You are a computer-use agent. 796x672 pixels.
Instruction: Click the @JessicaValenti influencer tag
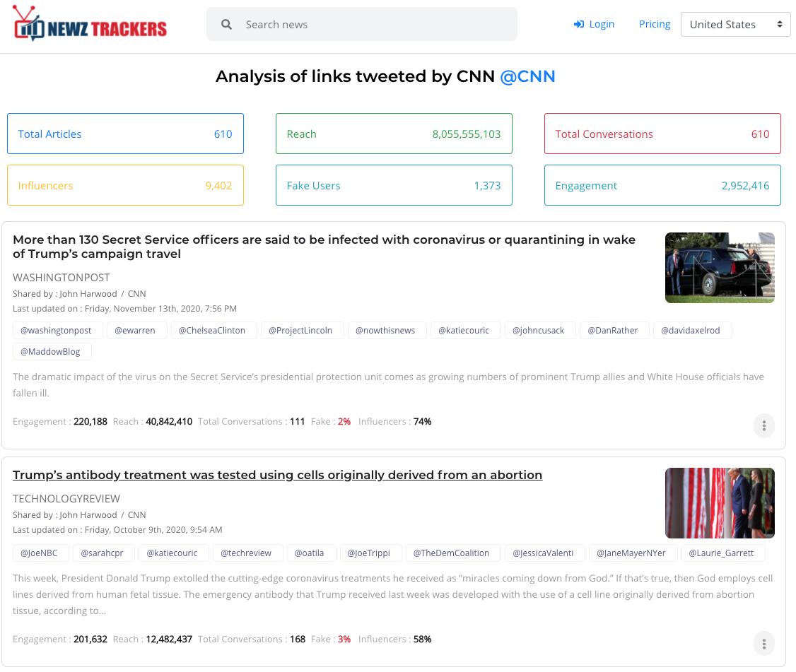545,553
